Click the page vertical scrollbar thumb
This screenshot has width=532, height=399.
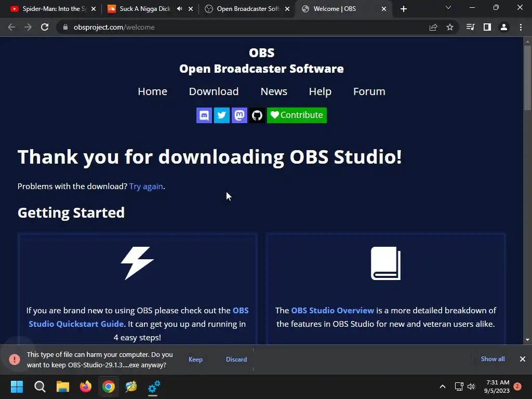pyautogui.click(x=527, y=78)
